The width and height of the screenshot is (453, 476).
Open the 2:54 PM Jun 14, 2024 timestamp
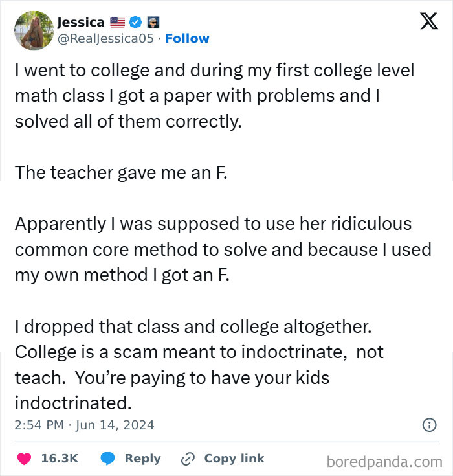click(84, 425)
